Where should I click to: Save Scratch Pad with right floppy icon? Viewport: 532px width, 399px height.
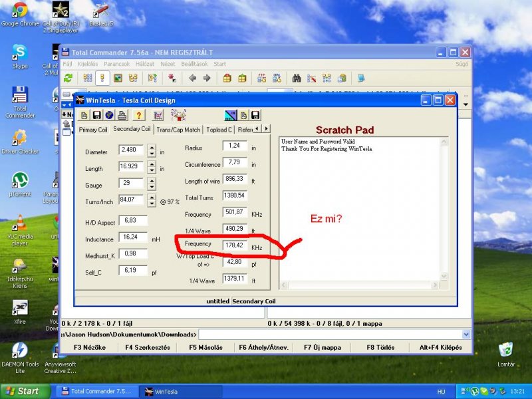click(255, 115)
